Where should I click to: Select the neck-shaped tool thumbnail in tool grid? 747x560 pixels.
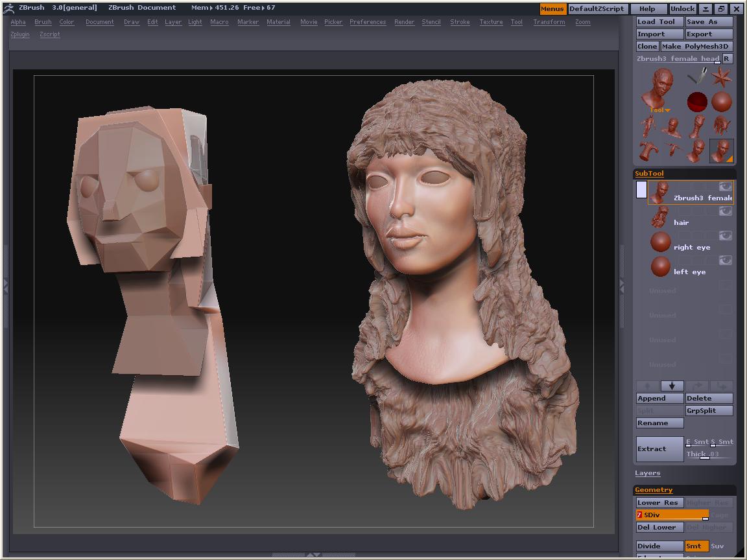coord(697,126)
